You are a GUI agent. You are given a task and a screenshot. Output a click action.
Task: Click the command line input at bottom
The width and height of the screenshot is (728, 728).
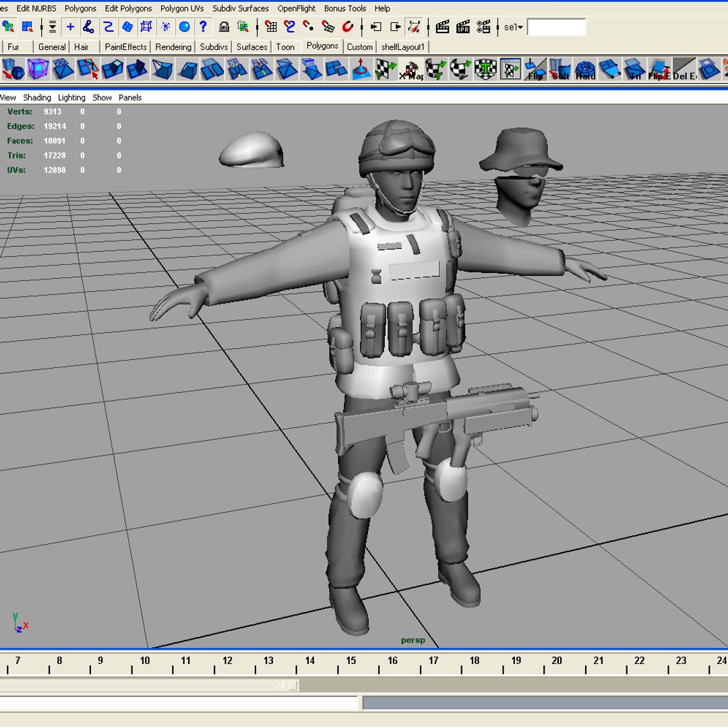click(179, 703)
